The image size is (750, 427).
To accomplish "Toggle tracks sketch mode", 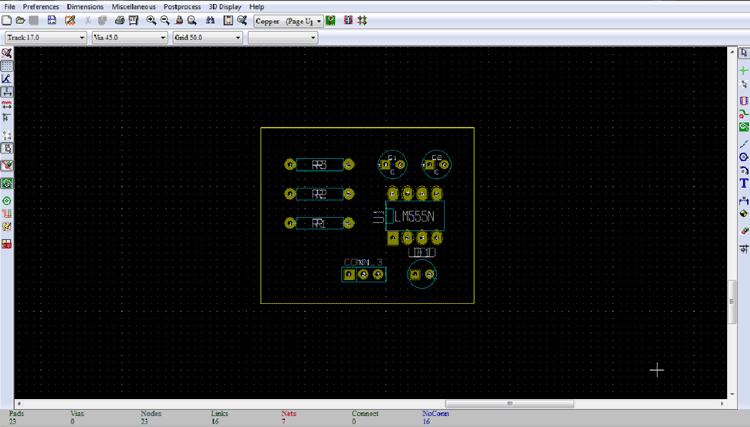I will [x=7, y=214].
